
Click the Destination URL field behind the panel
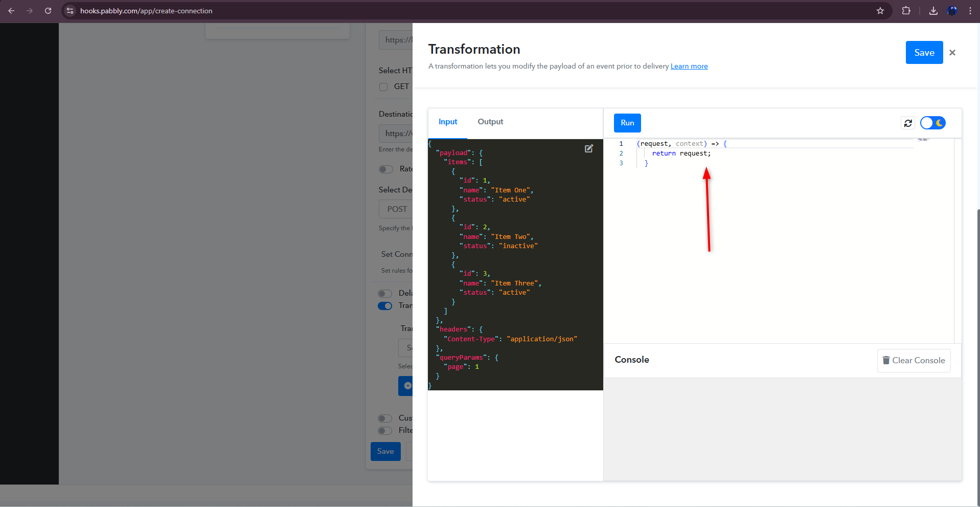pyautogui.click(x=396, y=134)
